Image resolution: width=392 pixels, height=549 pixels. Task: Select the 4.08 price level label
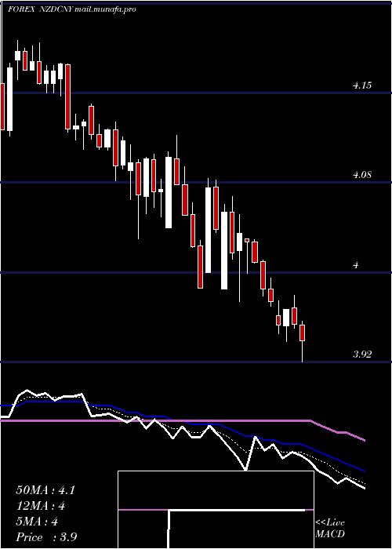tap(362, 175)
